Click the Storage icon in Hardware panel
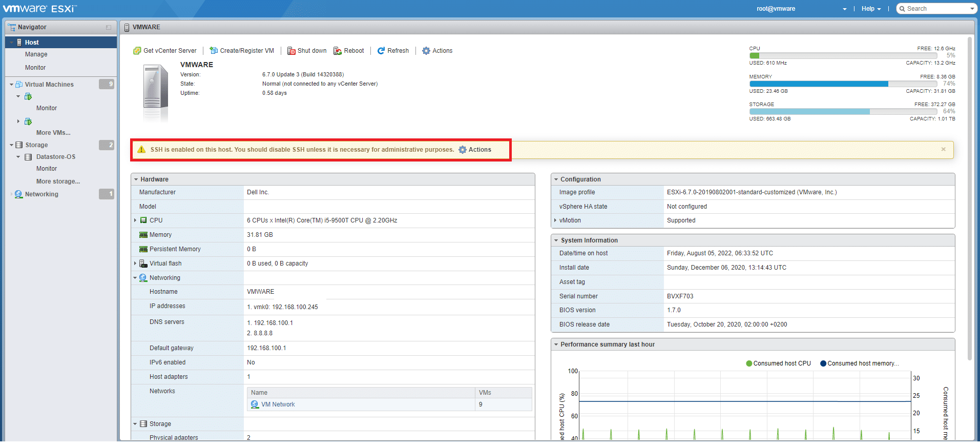The height and width of the screenshot is (446, 980). [143, 424]
